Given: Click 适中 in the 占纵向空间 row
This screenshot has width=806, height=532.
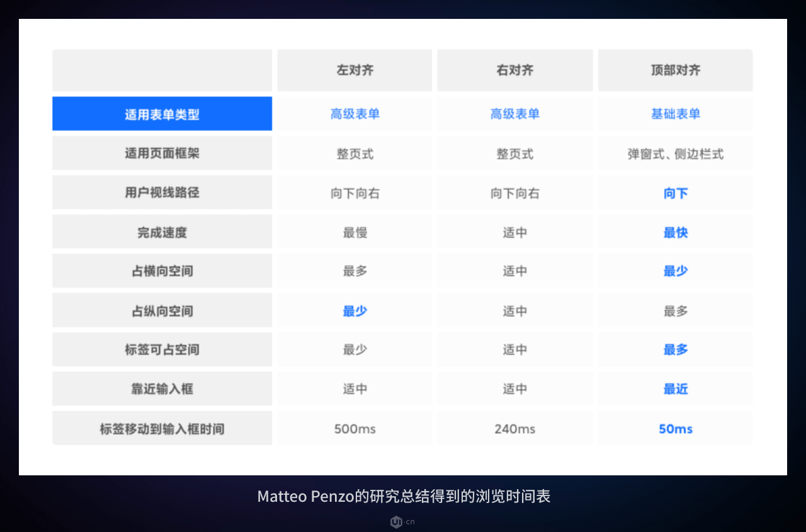Looking at the screenshot, I should click(x=515, y=311).
